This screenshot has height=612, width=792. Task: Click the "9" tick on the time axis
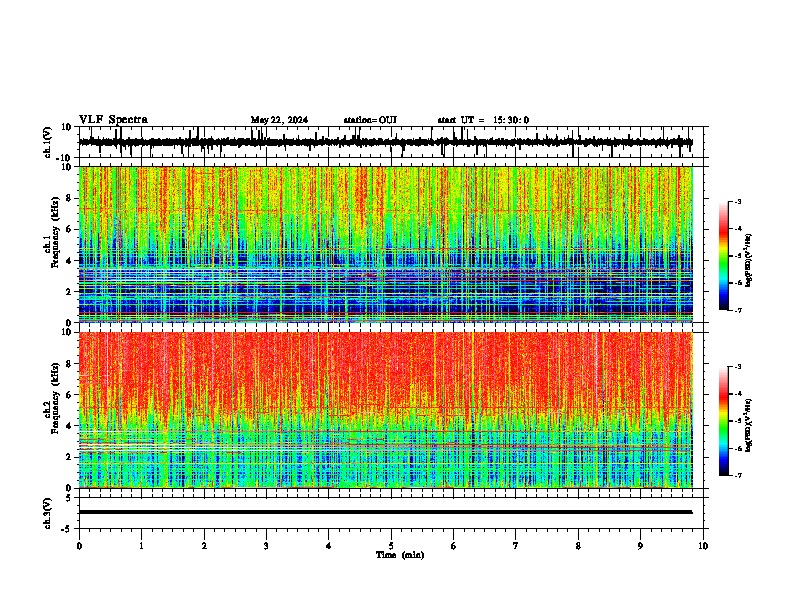[x=640, y=546]
